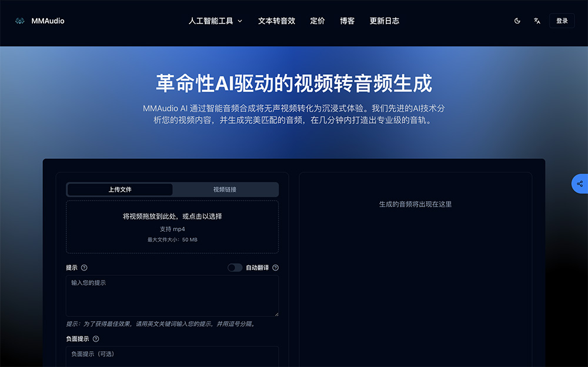Open help icon next to 提示
The width and height of the screenshot is (588, 367).
(84, 268)
